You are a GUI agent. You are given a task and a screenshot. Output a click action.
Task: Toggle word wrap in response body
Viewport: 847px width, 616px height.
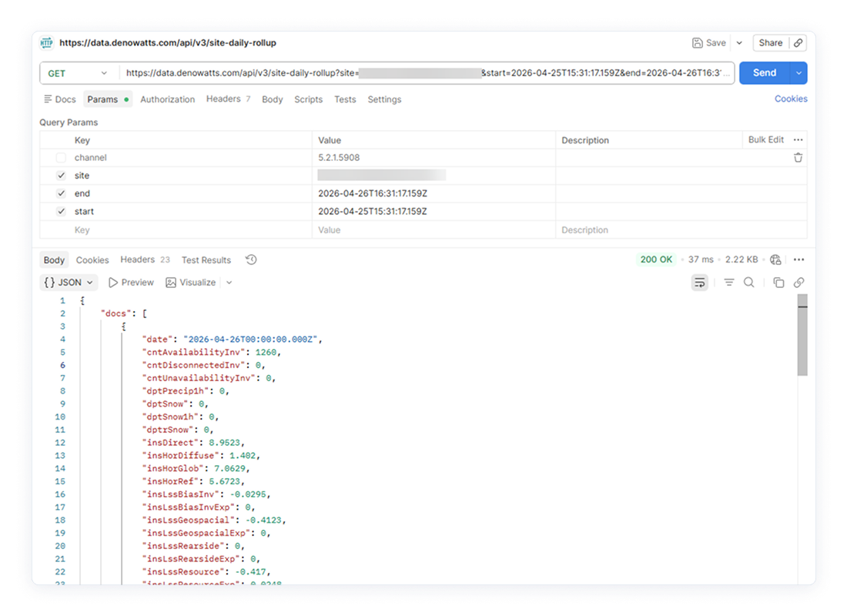[700, 283]
